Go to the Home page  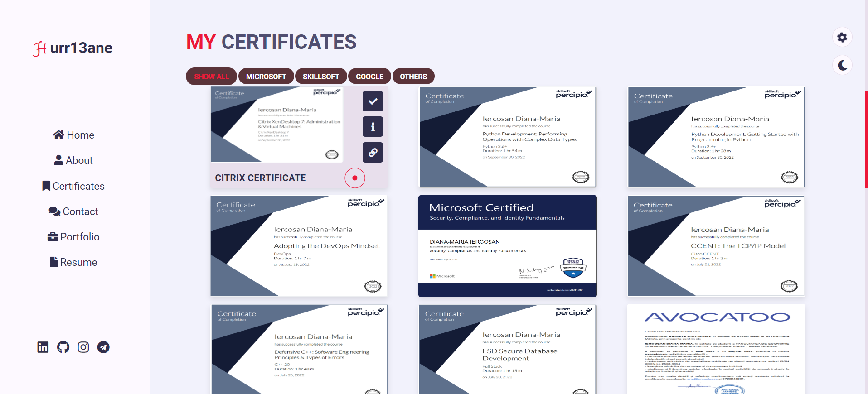(74, 135)
